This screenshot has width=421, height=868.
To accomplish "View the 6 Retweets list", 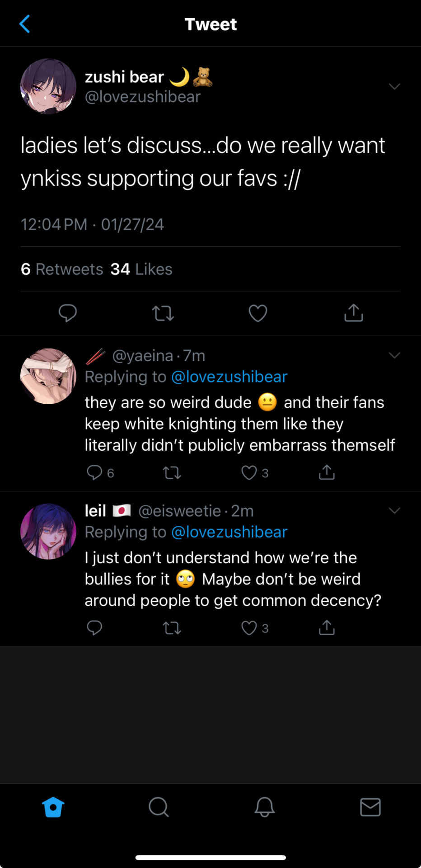I will [62, 269].
